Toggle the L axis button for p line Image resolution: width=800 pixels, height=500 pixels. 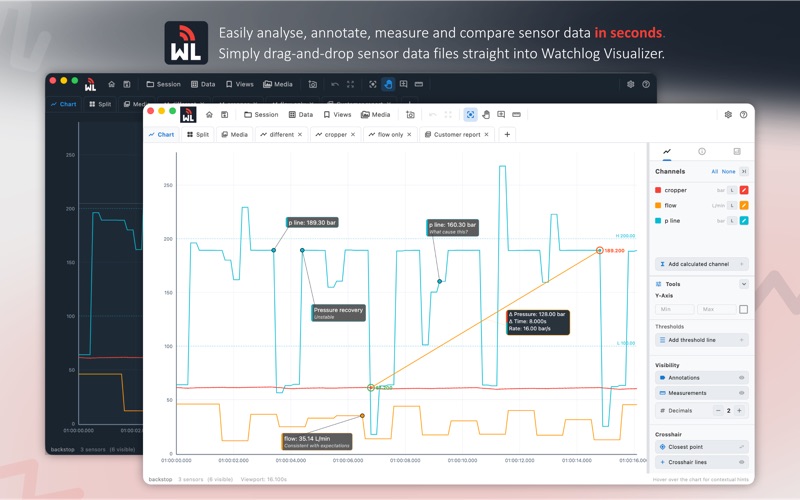(732, 221)
